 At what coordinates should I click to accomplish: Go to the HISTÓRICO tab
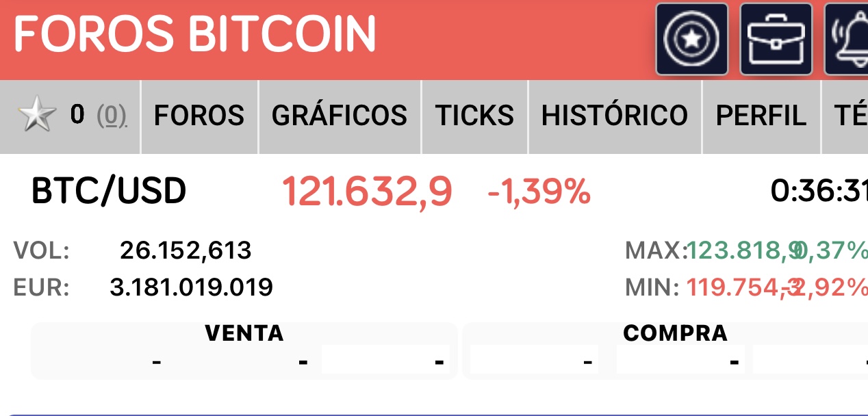pyautogui.click(x=615, y=116)
